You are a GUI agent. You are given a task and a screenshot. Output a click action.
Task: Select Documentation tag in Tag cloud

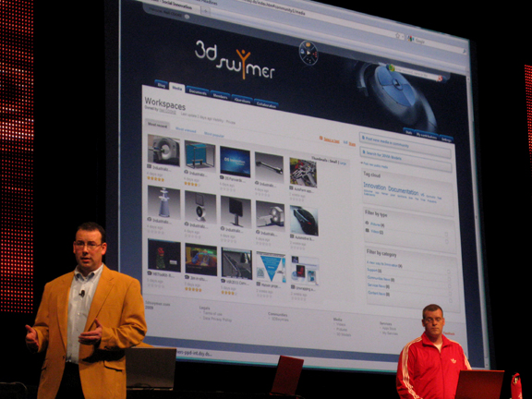click(x=403, y=190)
